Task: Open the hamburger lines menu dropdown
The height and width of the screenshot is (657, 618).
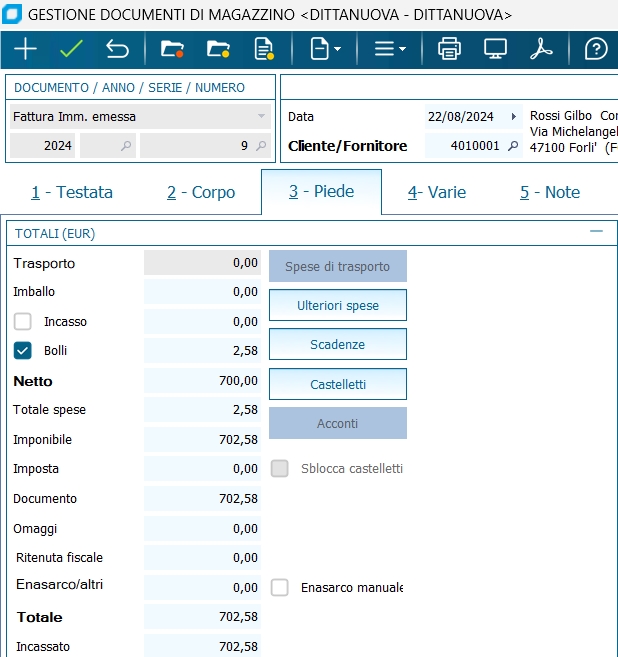Action: click(390, 49)
